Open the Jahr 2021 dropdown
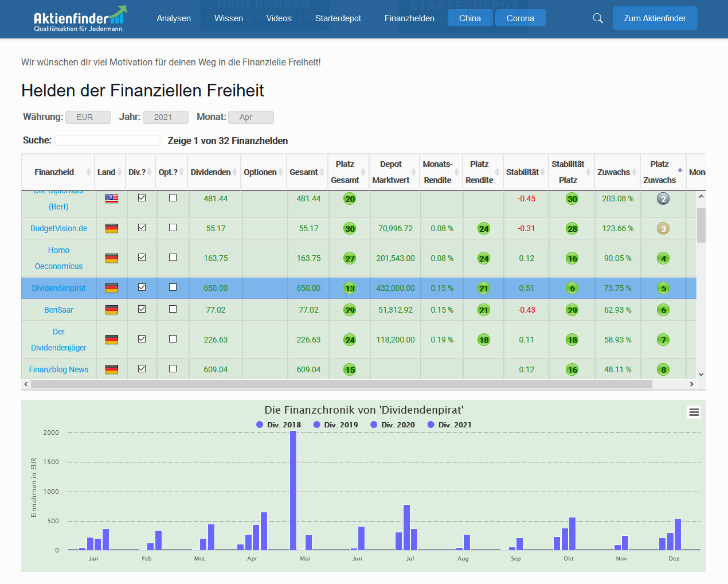728x584 pixels. (x=166, y=117)
